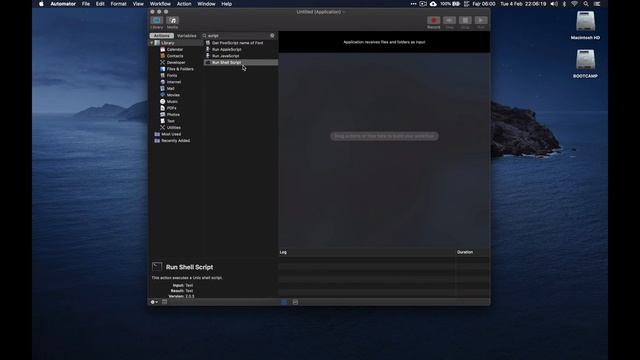Open Spotlight search in menu bar
This screenshot has width=640, height=360.
(586, 4)
